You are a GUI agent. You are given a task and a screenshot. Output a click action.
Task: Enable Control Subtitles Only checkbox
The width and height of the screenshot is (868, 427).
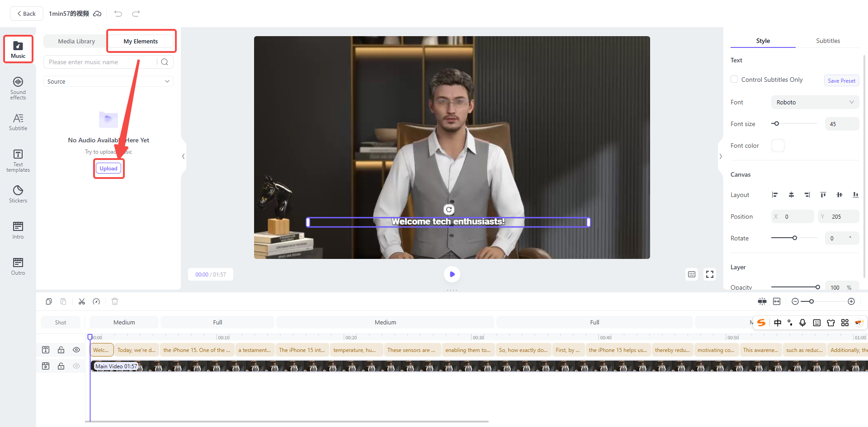click(734, 79)
